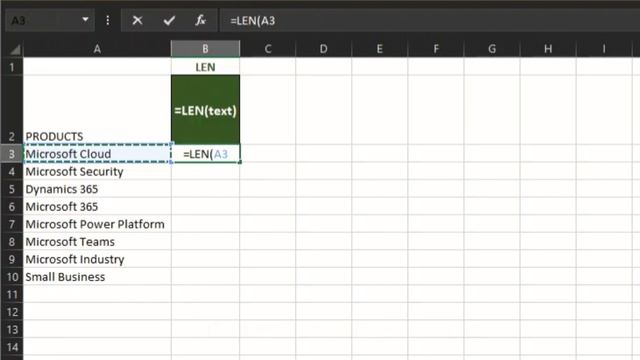The height and width of the screenshot is (360, 640).
Task: Click the green =LEN(text) cell
Action: coord(205,110)
